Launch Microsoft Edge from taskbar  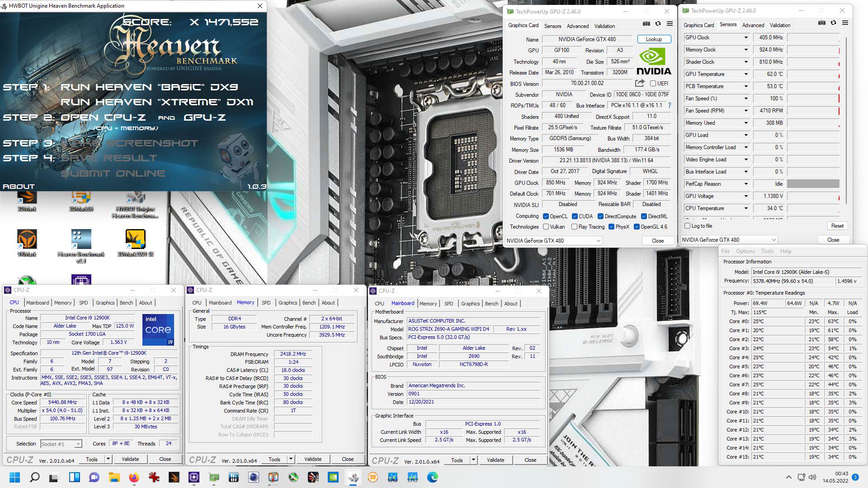432,477
